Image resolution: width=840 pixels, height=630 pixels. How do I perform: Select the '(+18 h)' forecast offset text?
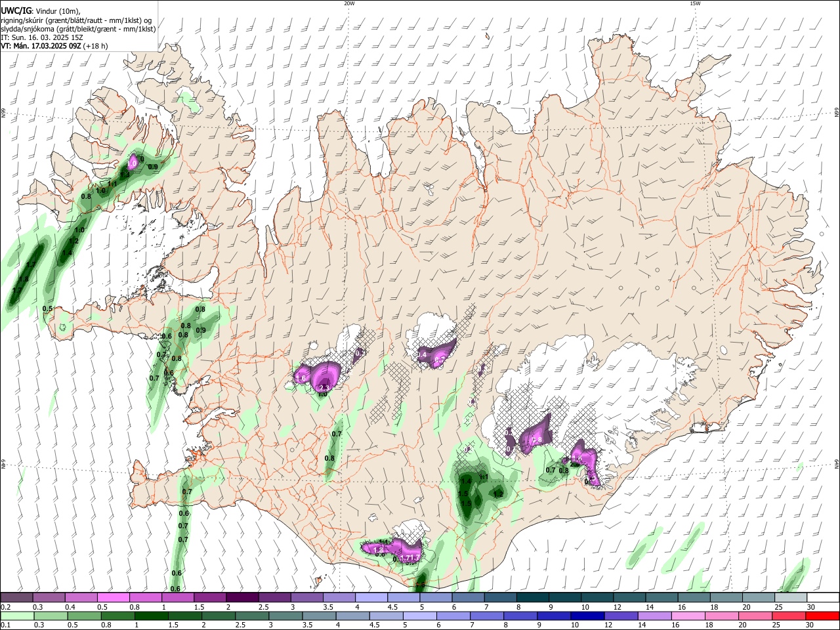[x=95, y=46]
